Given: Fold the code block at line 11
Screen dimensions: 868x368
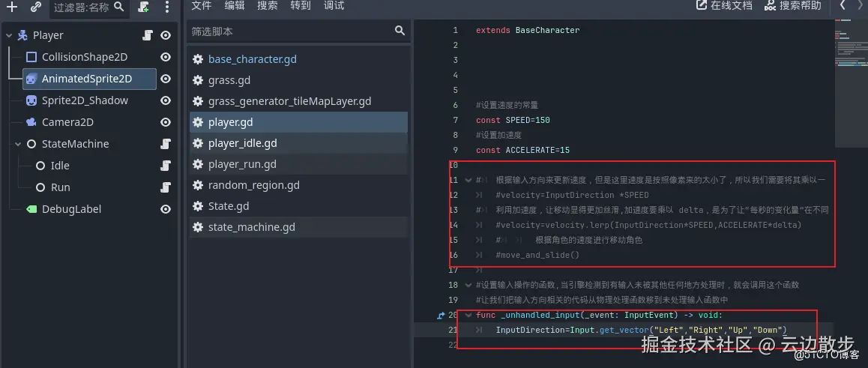Looking at the screenshot, I should [x=468, y=181].
